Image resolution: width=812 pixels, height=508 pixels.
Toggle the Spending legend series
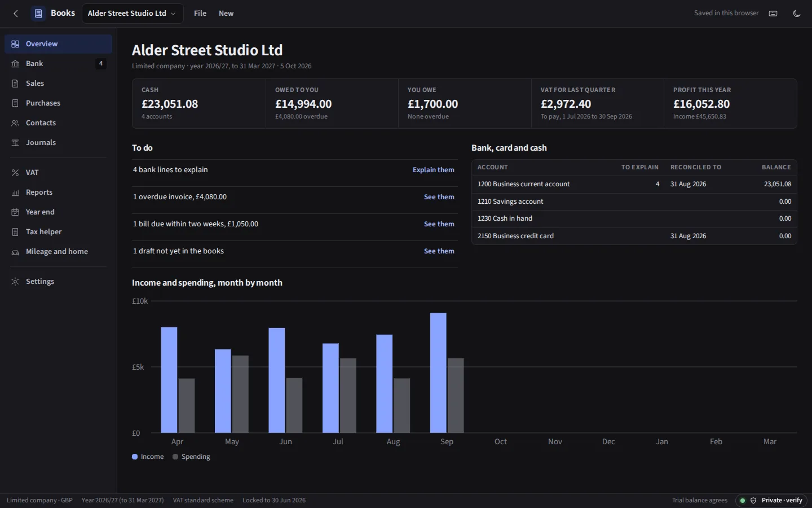(x=191, y=457)
